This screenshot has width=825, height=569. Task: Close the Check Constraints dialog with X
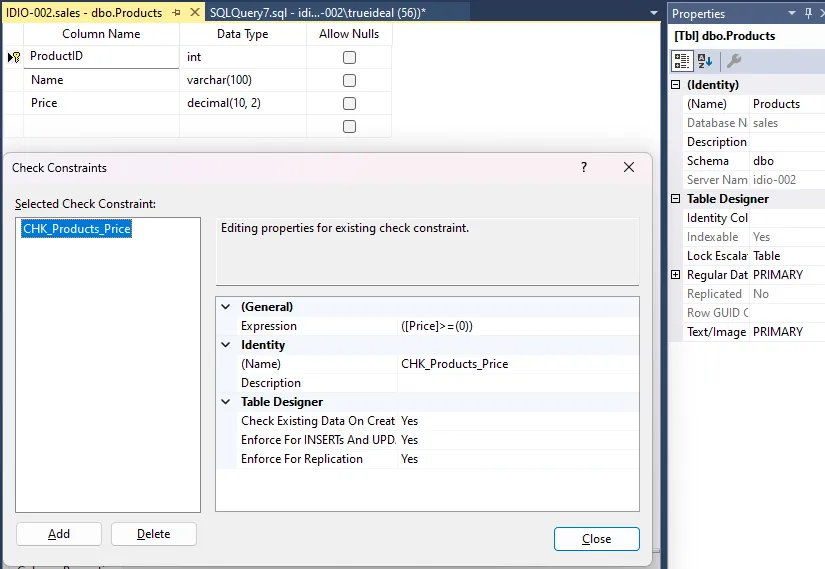point(629,167)
